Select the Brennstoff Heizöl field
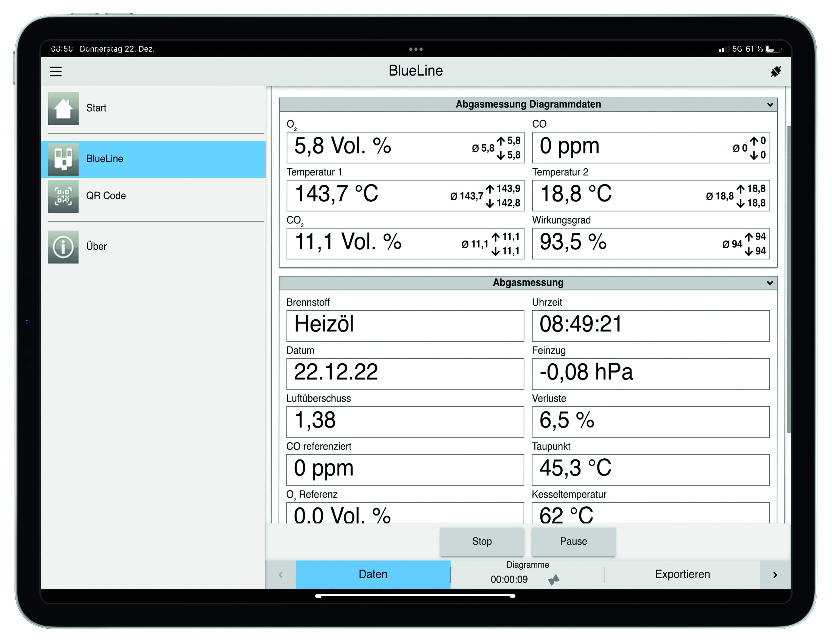The height and width of the screenshot is (644, 832). [x=405, y=325]
